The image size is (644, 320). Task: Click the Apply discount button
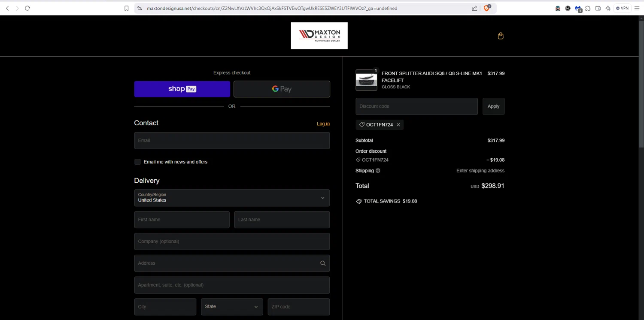coord(493,106)
